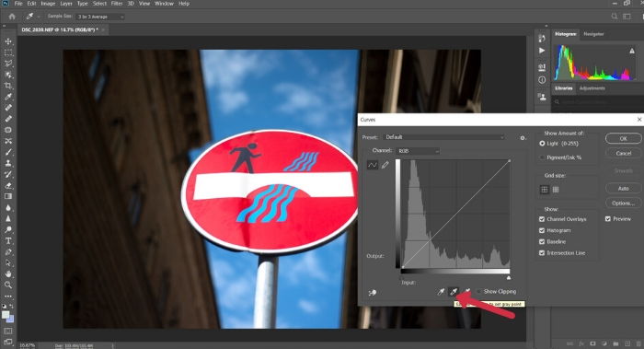This screenshot has width=644, height=349.
Task: Select the Crop tool
Action: [x=8, y=86]
